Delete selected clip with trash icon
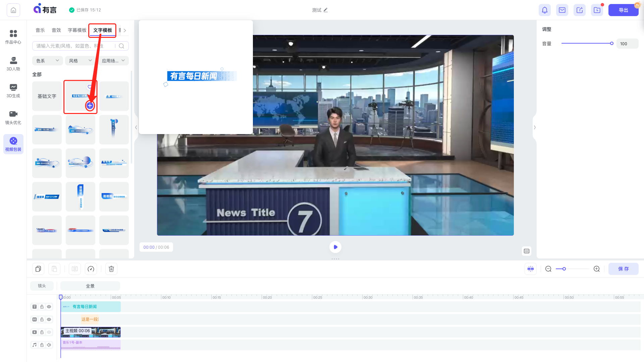 pos(111,269)
